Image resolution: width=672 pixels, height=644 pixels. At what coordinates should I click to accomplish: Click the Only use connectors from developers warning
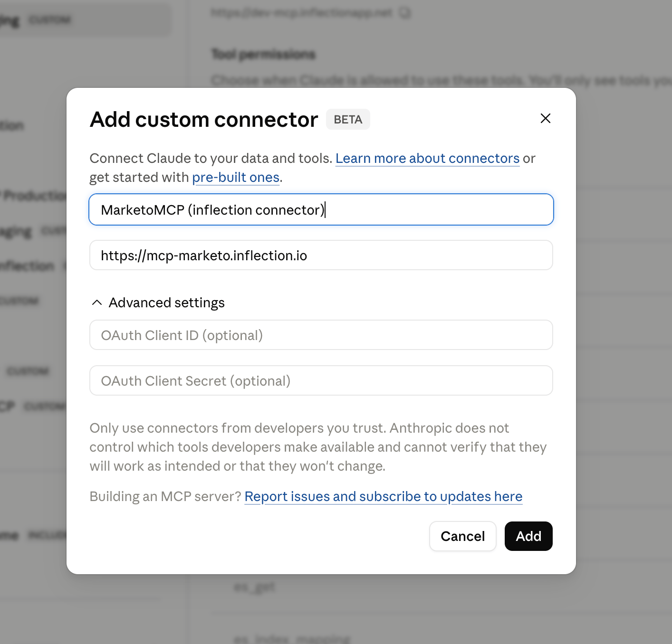coord(318,447)
